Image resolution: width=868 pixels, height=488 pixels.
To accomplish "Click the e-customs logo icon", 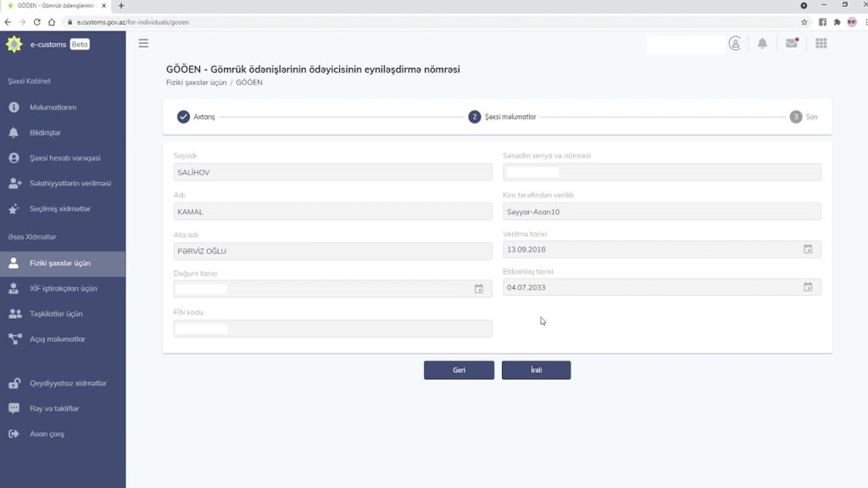I will pos(14,44).
